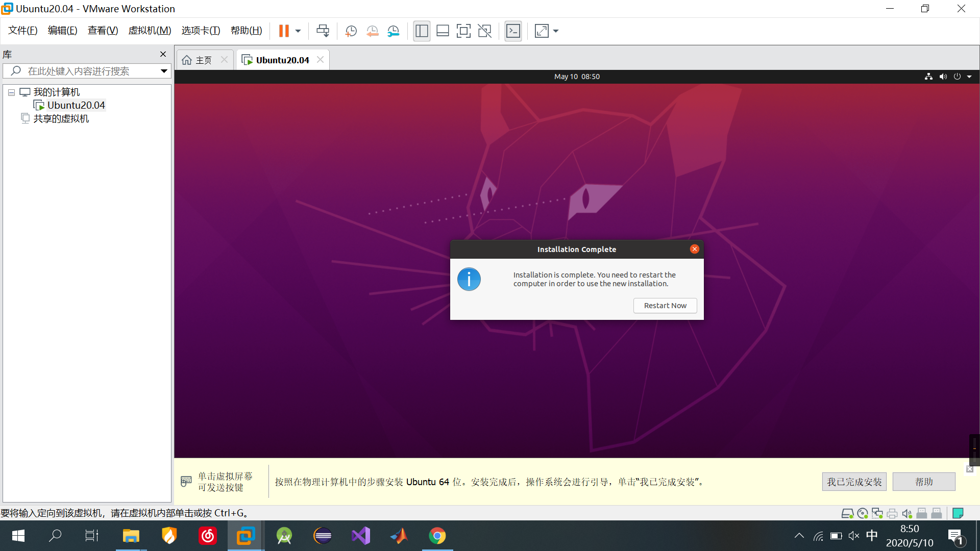Send Ctrl+Alt+Del to the virtual machine
Viewport: 980px width, 551px height.
tap(323, 31)
